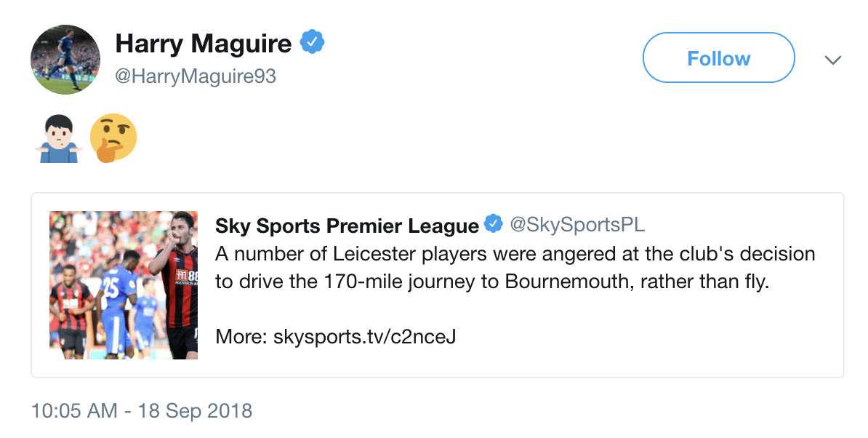This screenshot has height=438, width=868.
Task: Click the thinking face emoji
Action: click(113, 138)
